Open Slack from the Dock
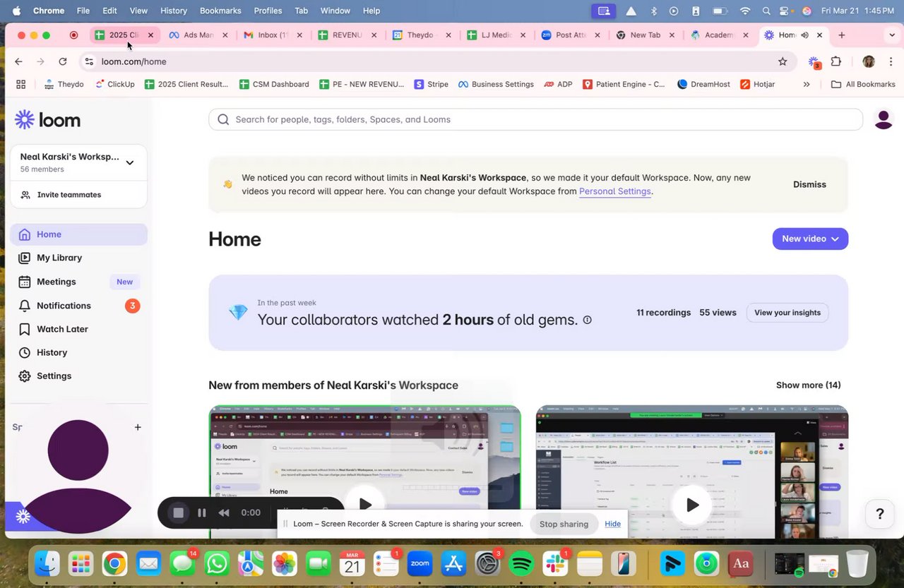Viewport: 904px width, 588px height. 555,563
